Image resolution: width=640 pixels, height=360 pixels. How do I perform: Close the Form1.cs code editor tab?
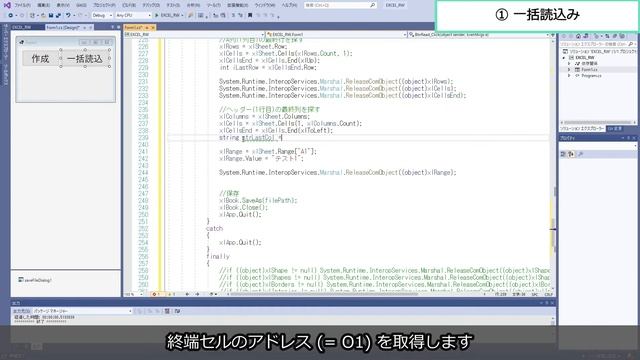tap(153, 27)
